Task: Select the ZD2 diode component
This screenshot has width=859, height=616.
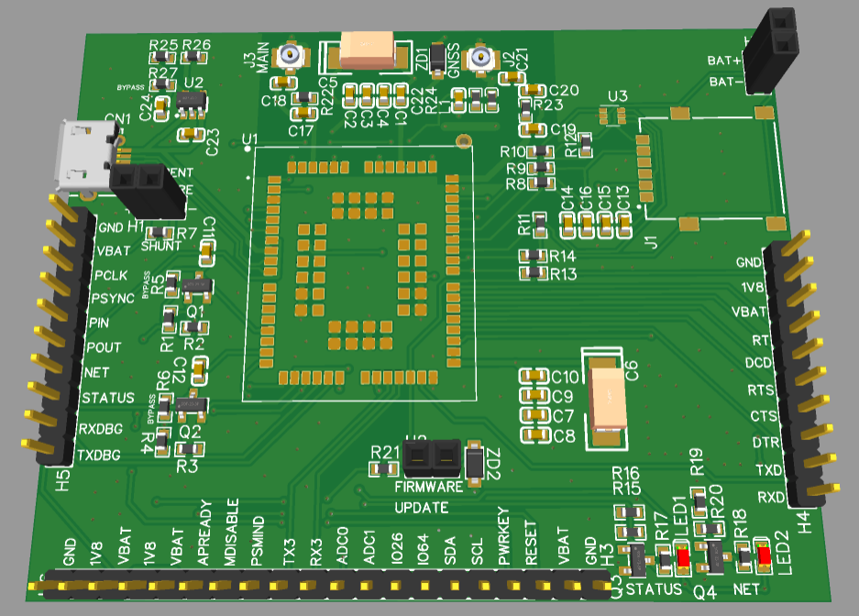Action: tap(474, 462)
